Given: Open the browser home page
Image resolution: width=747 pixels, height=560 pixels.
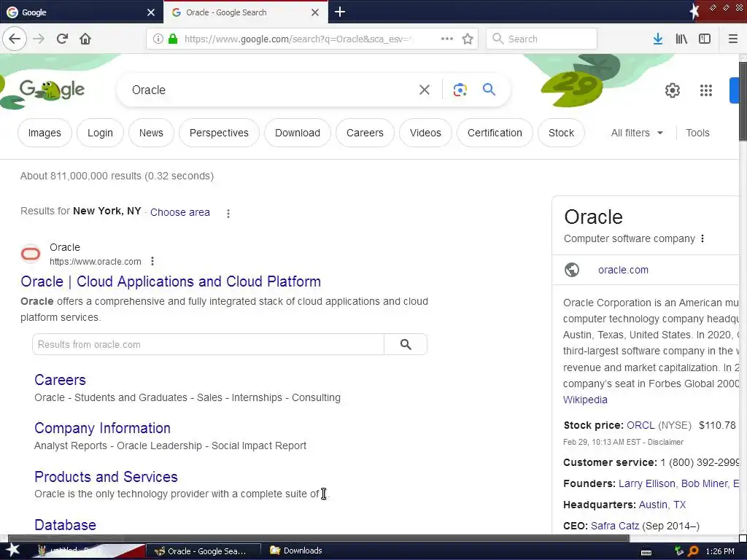Looking at the screenshot, I should 85,39.
